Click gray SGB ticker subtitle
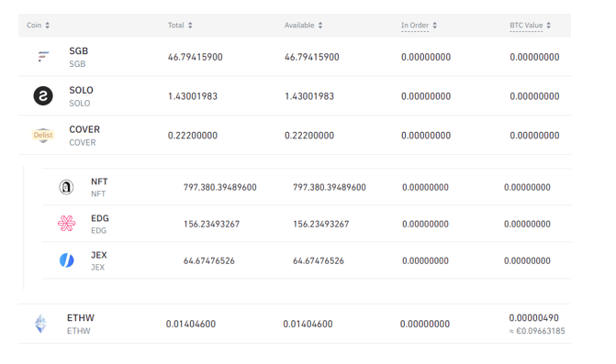This screenshot has width=616, height=364. (x=77, y=64)
